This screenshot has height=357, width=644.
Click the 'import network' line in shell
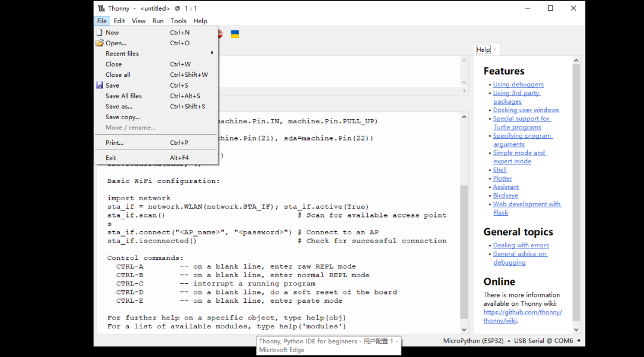(x=139, y=198)
